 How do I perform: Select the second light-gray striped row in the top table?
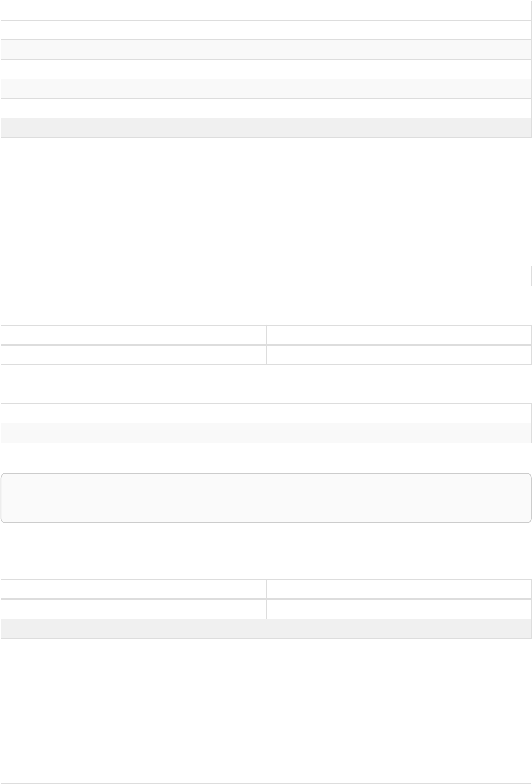(266, 89)
